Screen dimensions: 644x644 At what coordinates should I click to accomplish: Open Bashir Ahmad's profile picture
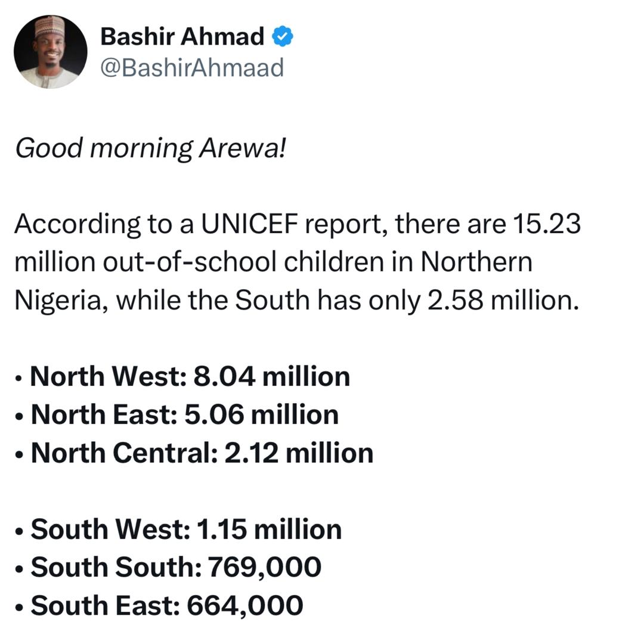[51, 52]
